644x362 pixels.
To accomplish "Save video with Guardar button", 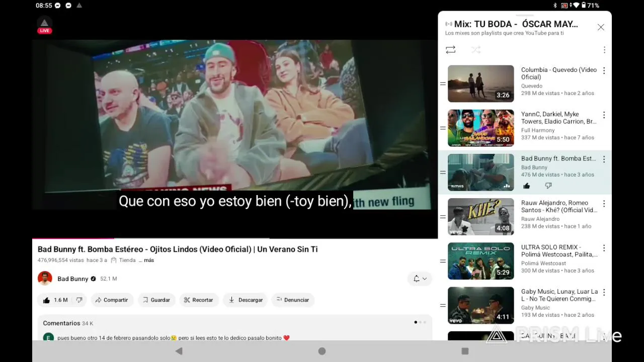I will pyautogui.click(x=156, y=300).
